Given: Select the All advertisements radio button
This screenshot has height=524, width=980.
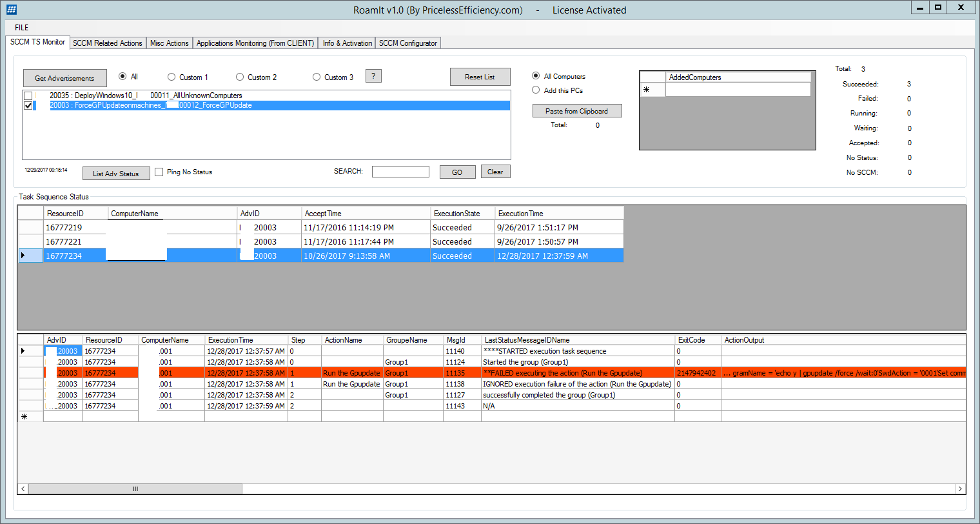Looking at the screenshot, I should [x=122, y=77].
